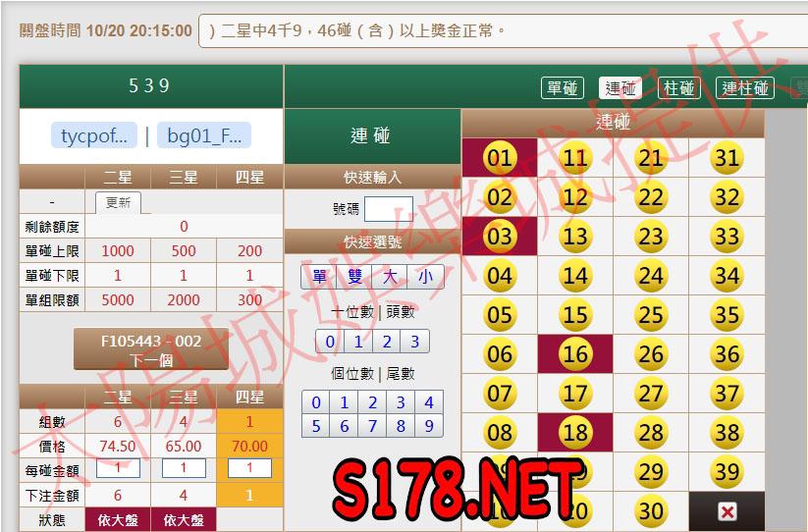Viewport: 808px width, 532px height.
Task: Select number ball 01
Action: tap(500, 158)
